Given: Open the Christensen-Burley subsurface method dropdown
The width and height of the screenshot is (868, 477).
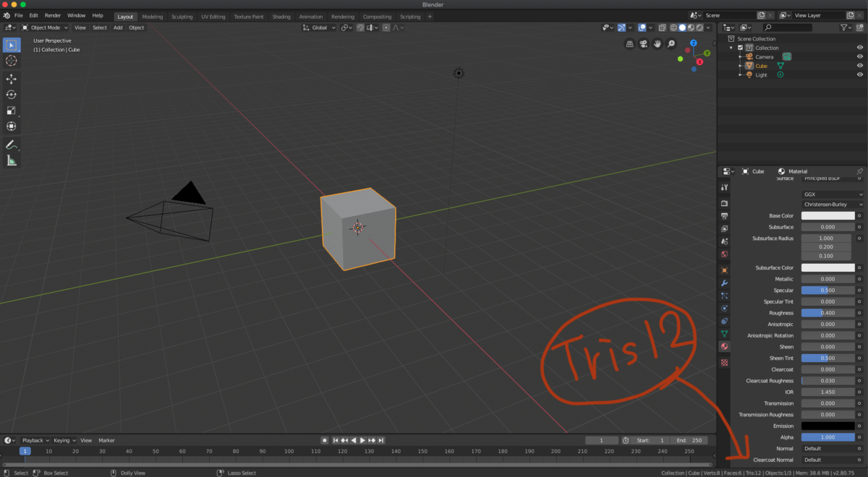Looking at the screenshot, I should point(833,205).
